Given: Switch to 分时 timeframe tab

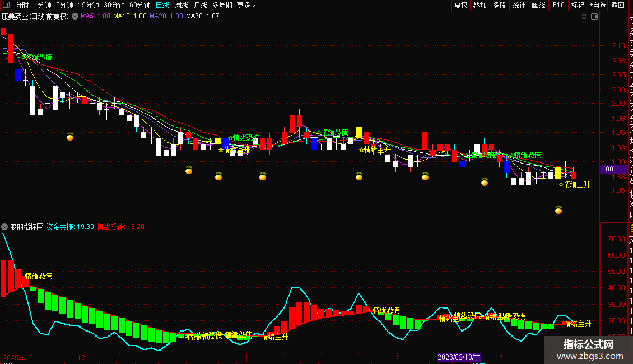Looking at the screenshot, I should (x=22, y=5).
